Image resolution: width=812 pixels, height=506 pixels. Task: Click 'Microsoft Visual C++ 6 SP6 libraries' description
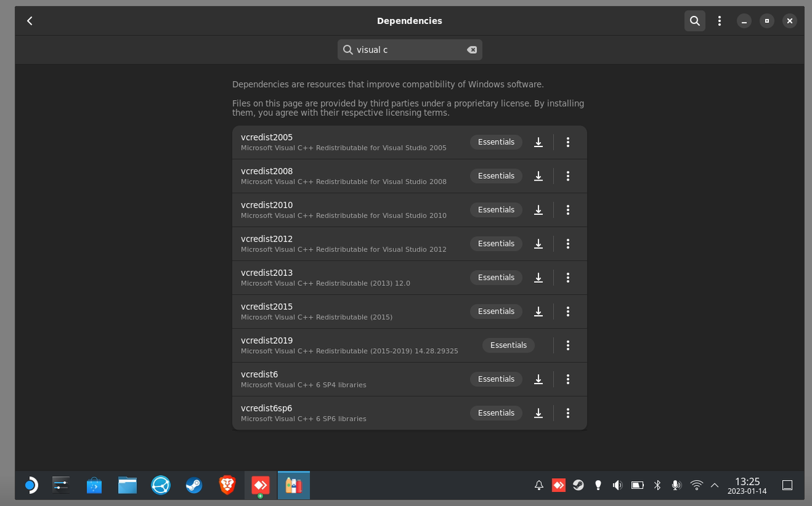pyautogui.click(x=304, y=418)
